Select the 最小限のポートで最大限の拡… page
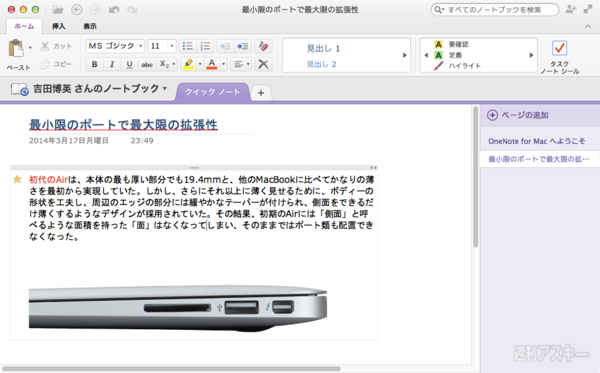Image resolution: width=600 pixels, height=373 pixels. 539,159
